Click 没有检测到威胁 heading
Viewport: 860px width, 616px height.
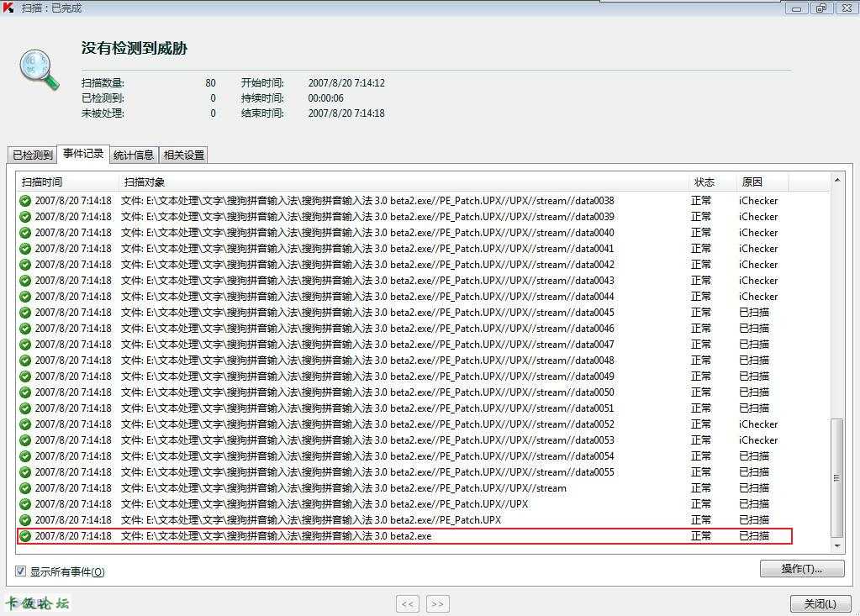click(x=135, y=48)
